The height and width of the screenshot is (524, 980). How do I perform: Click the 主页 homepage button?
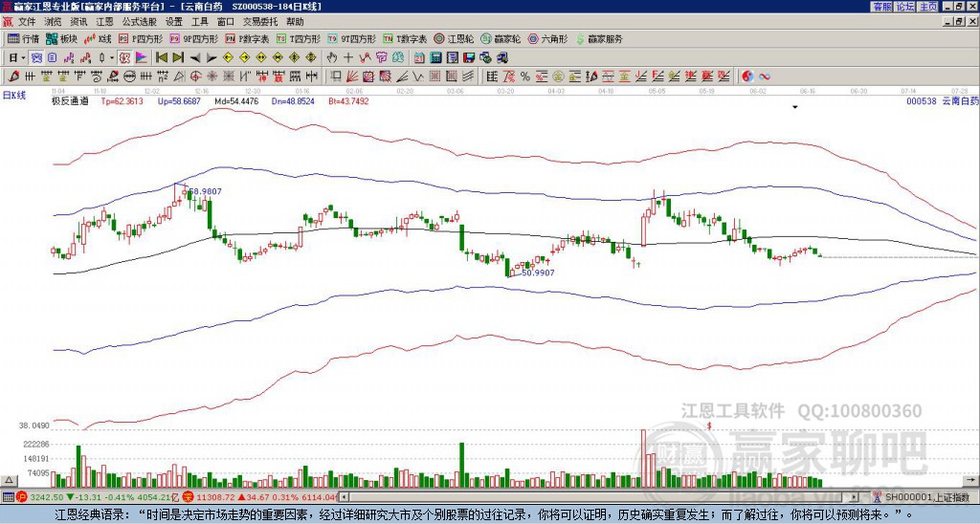[927, 7]
